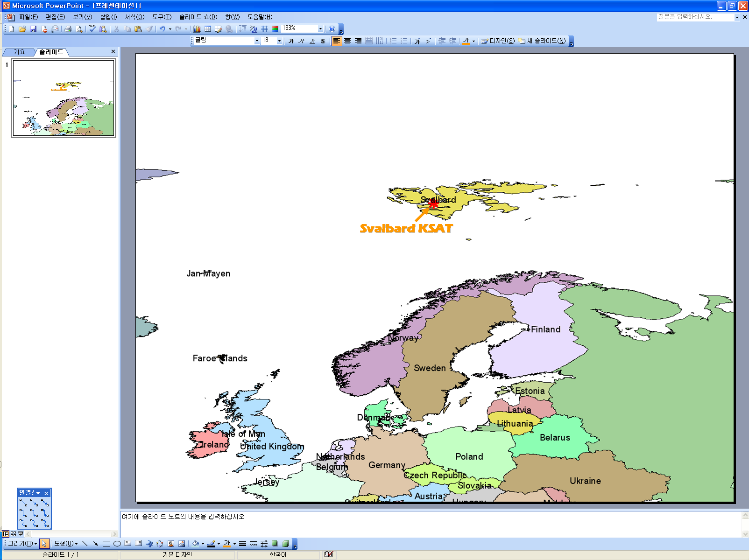Open the zoom percentage dropdown

tap(320, 29)
